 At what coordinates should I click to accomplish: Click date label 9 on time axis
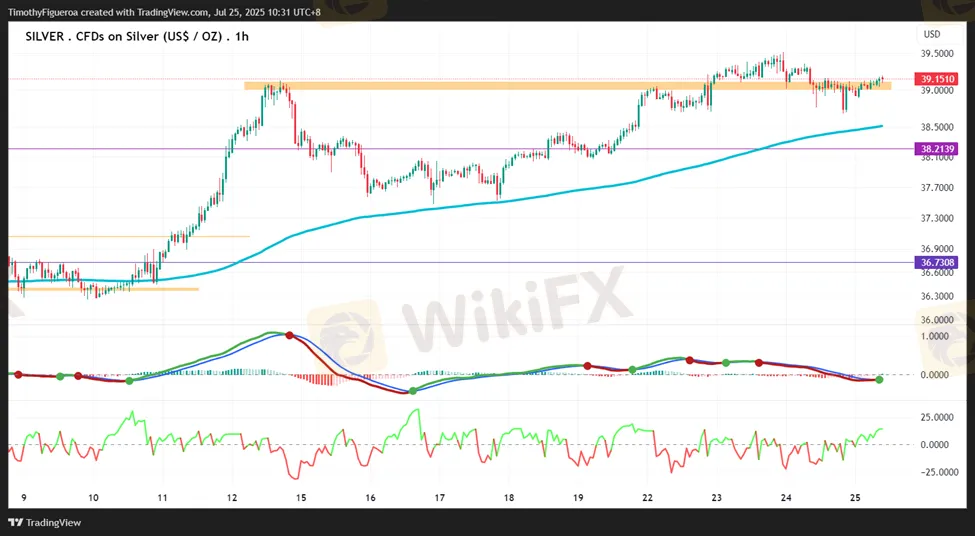24,498
